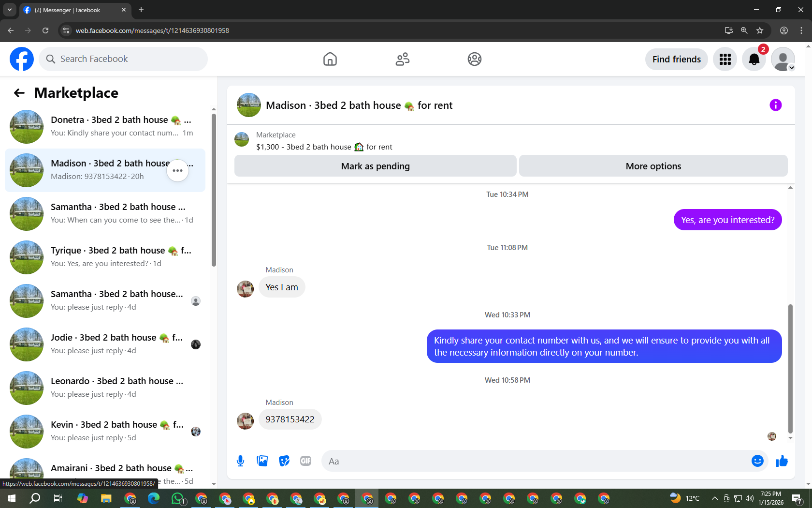This screenshot has width=812, height=508.
Task: Open WhatsApp from the taskbar
Action: pos(177,498)
